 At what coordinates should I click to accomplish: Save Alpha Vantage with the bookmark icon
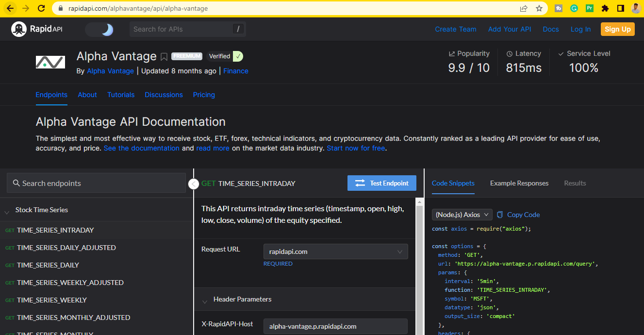pos(164,57)
